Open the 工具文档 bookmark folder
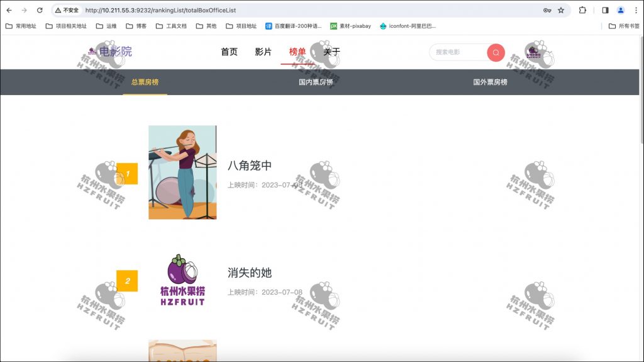The width and height of the screenshot is (644, 362). 171,26
